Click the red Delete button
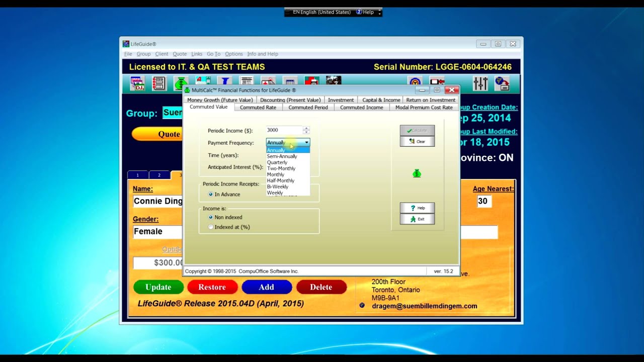The height and width of the screenshot is (362, 644). point(321,287)
